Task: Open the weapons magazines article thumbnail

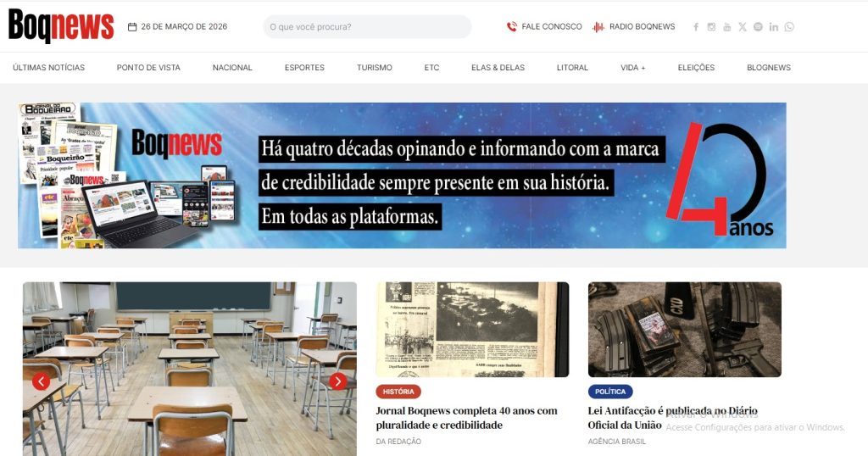Action: (685, 330)
